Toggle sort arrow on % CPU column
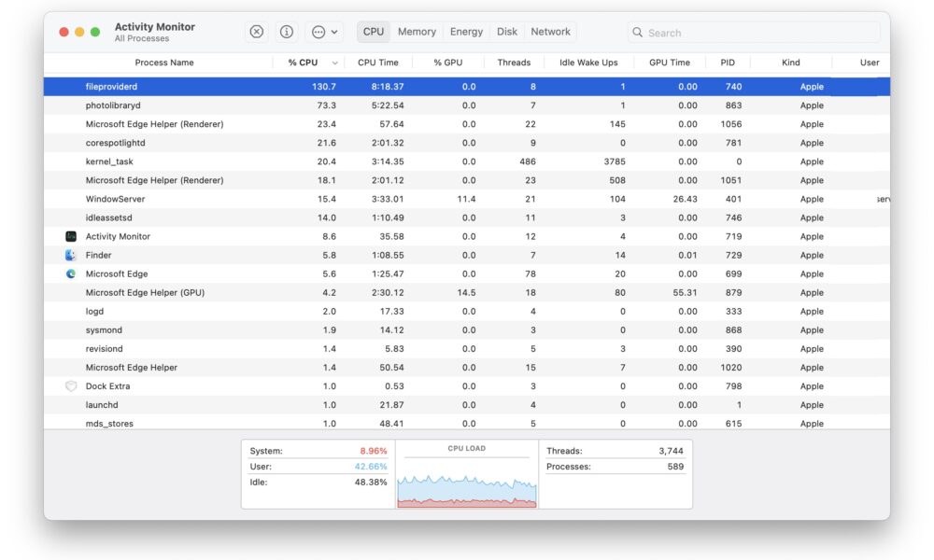This screenshot has width=934, height=560. pyautogui.click(x=334, y=63)
